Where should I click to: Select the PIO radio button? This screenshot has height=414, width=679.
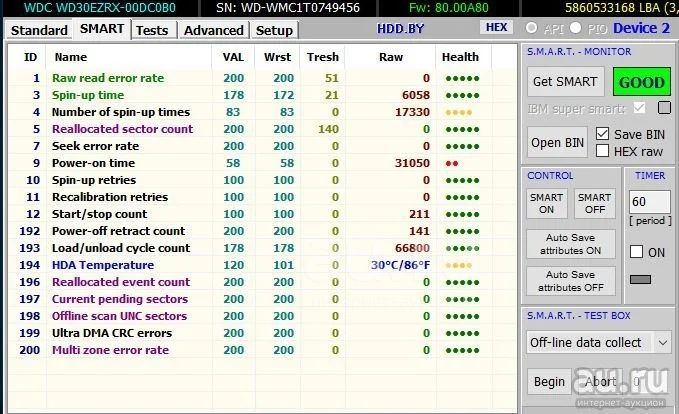click(x=576, y=28)
